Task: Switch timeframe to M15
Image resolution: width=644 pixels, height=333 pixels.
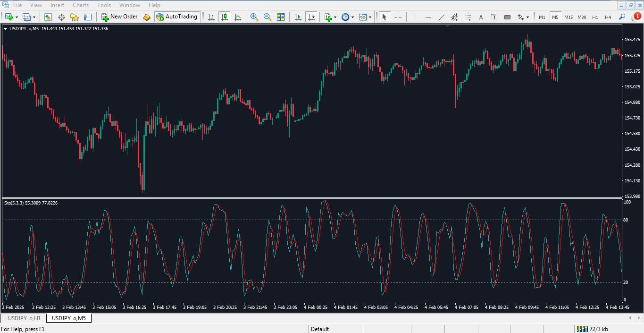Action: pos(569,17)
